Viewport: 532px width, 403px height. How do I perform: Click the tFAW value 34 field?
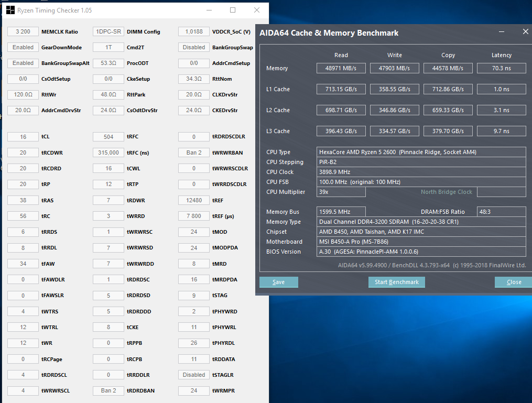point(23,264)
